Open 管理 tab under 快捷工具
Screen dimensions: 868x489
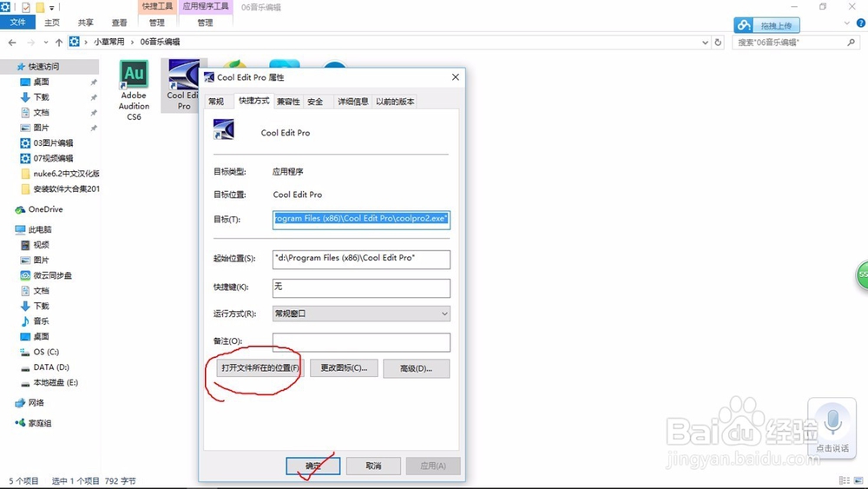[156, 23]
